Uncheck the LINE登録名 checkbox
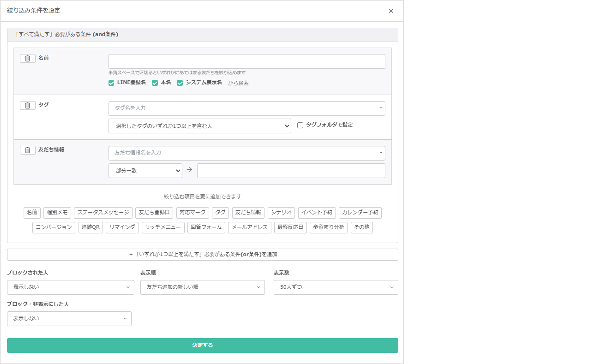The image size is (603, 364). 111,83
